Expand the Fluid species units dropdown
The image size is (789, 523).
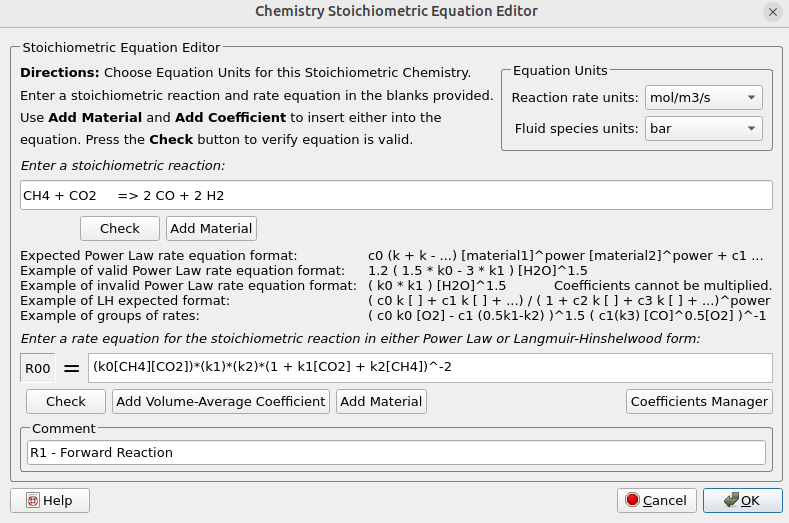click(704, 129)
